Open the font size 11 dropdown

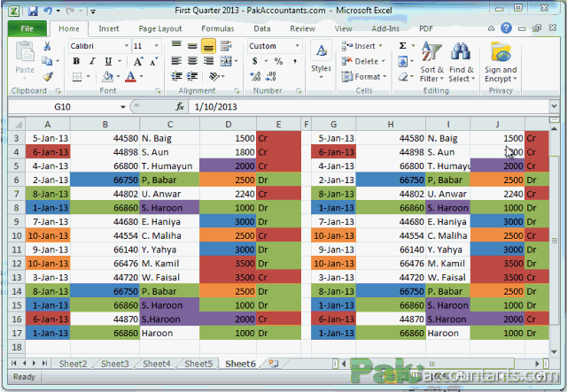coord(157,46)
